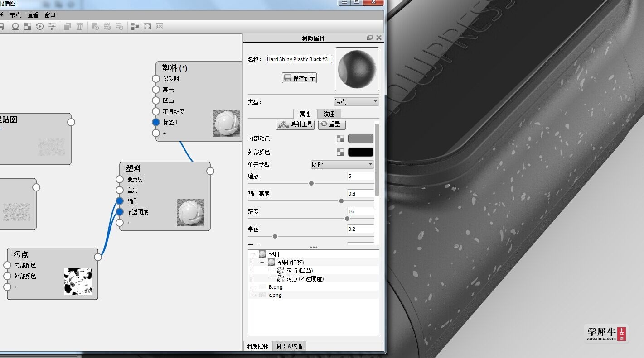Click the greyed square-with-clock toolbar icon
This screenshot has height=358, width=644.
coord(95,26)
